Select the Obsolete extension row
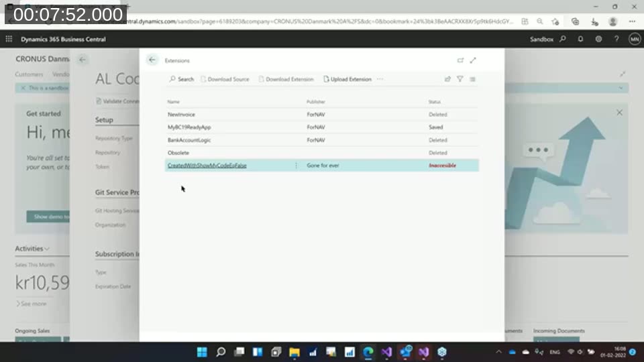 pyautogui.click(x=322, y=153)
